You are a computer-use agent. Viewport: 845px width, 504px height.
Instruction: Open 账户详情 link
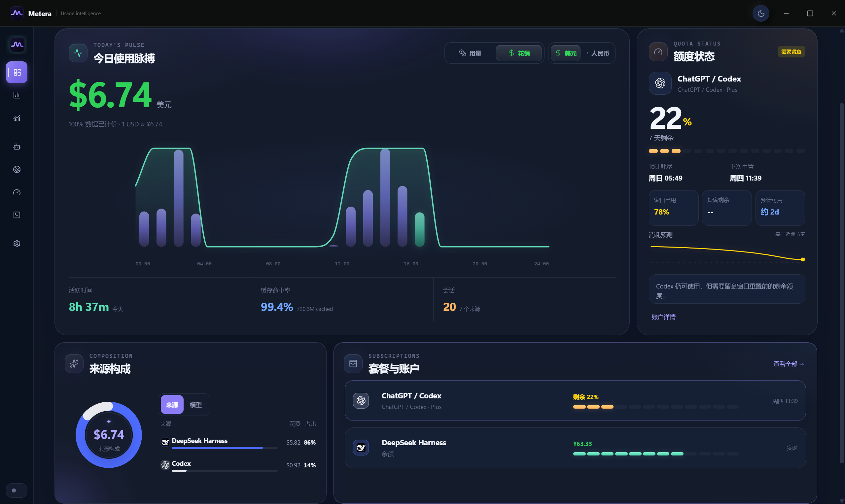pyautogui.click(x=663, y=317)
